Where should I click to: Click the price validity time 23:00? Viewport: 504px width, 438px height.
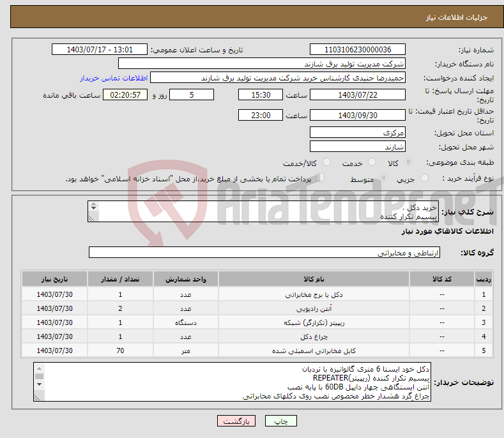tap(261, 115)
